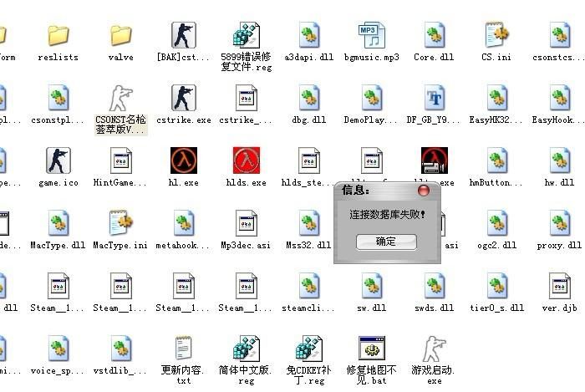The width and height of the screenshot is (585, 392).
Task: Select cstrike.exe application icon
Action: click(x=184, y=98)
